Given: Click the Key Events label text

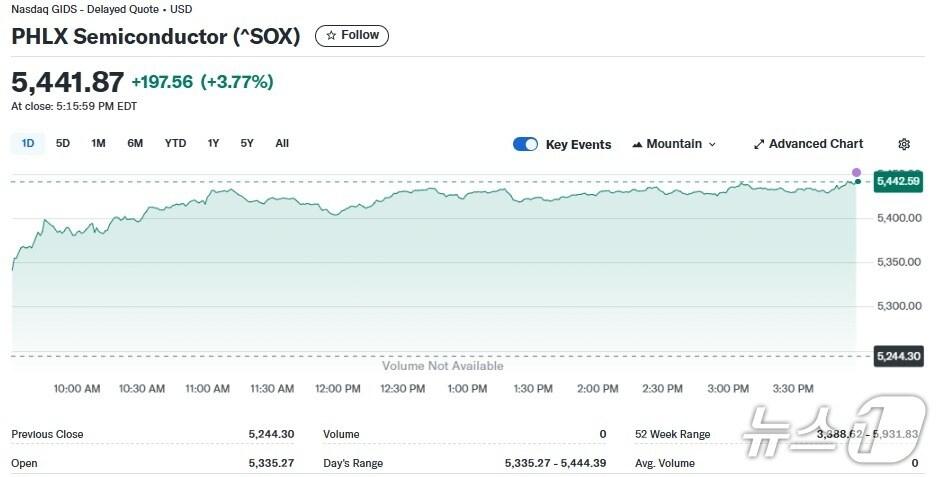Looking at the screenshot, I should [578, 144].
